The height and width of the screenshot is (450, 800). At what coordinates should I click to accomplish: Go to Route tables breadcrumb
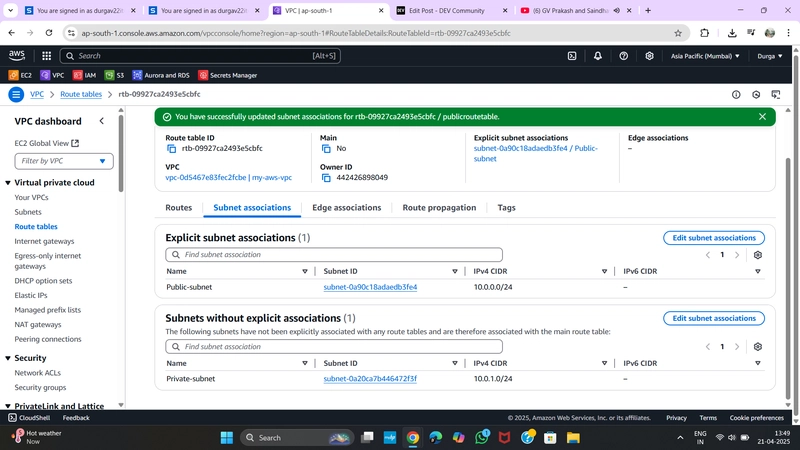pos(81,94)
